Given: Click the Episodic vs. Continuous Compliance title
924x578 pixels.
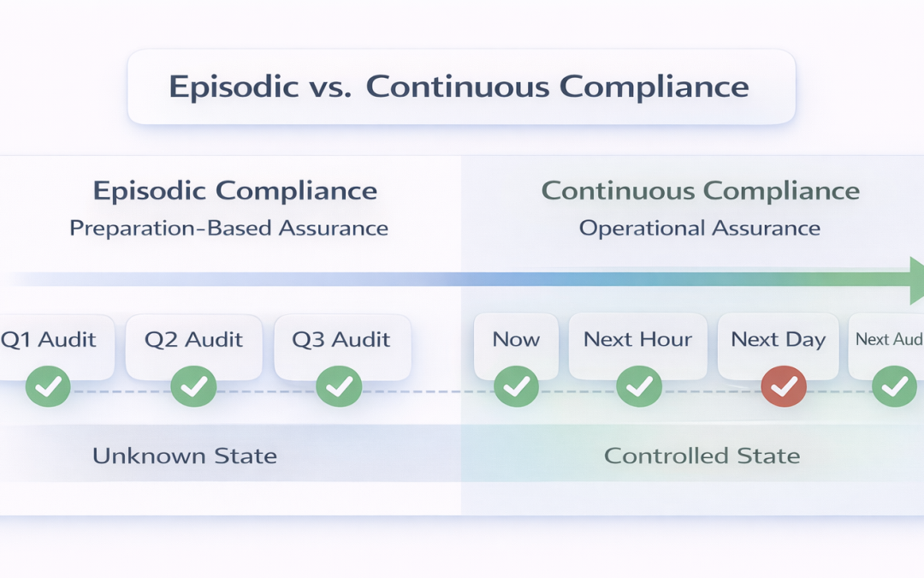Looking at the screenshot, I should [x=459, y=87].
